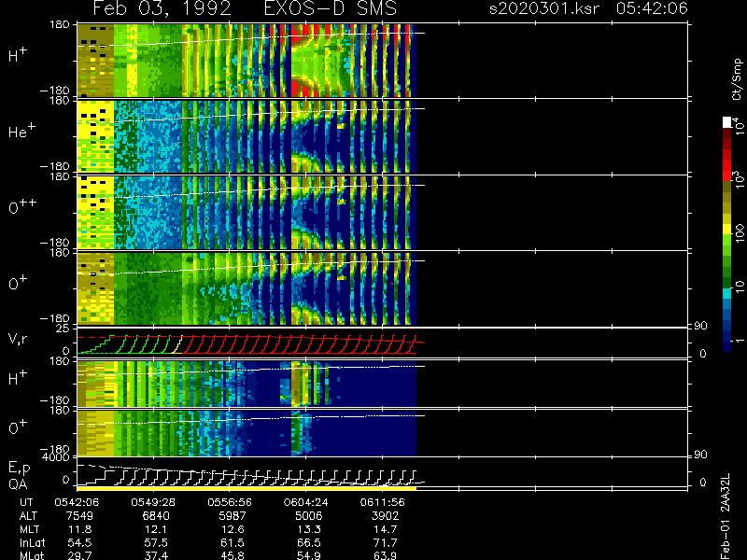This screenshot has width=747, height=560.
Task: Select the MLat value "37.4"
Action: [x=157, y=555]
